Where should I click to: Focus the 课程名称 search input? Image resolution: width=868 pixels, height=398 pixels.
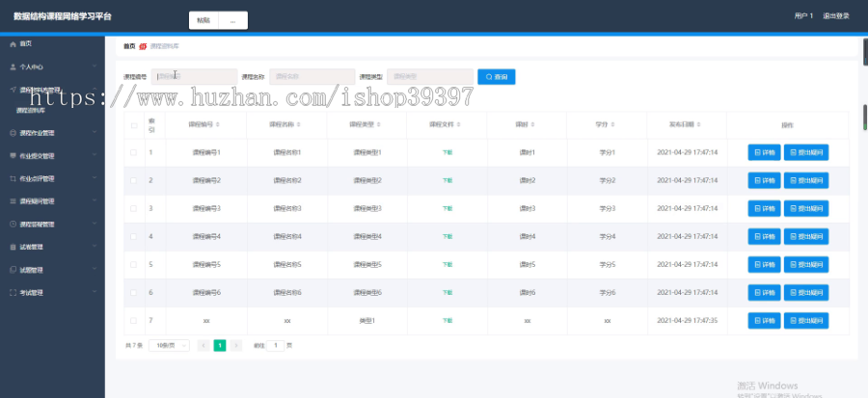click(312, 77)
